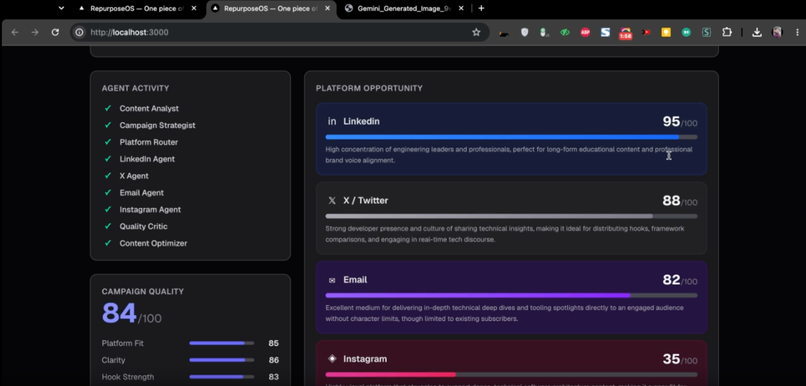Open the yellow lightbulb extension icon

666,32
